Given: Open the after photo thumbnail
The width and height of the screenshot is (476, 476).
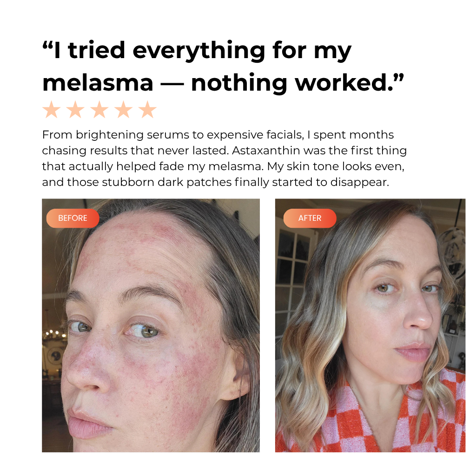Looking at the screenshot, I should (370, 325).
